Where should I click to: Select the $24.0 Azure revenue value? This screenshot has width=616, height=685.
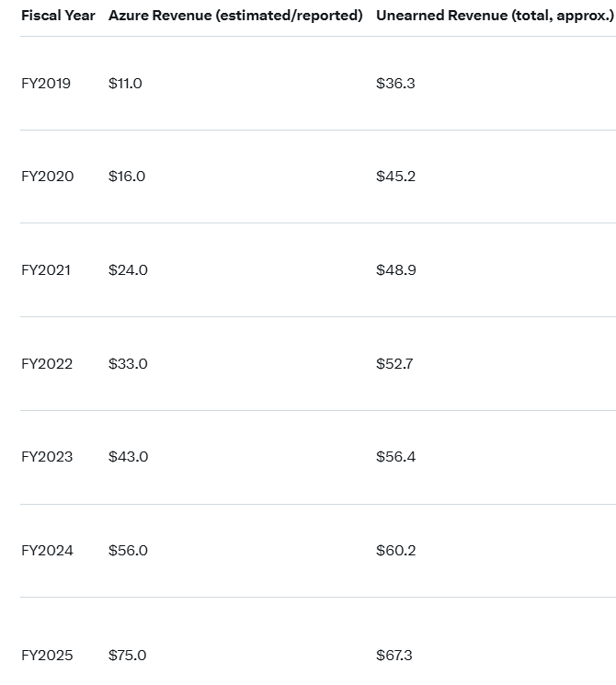click(x=128, y=270)
